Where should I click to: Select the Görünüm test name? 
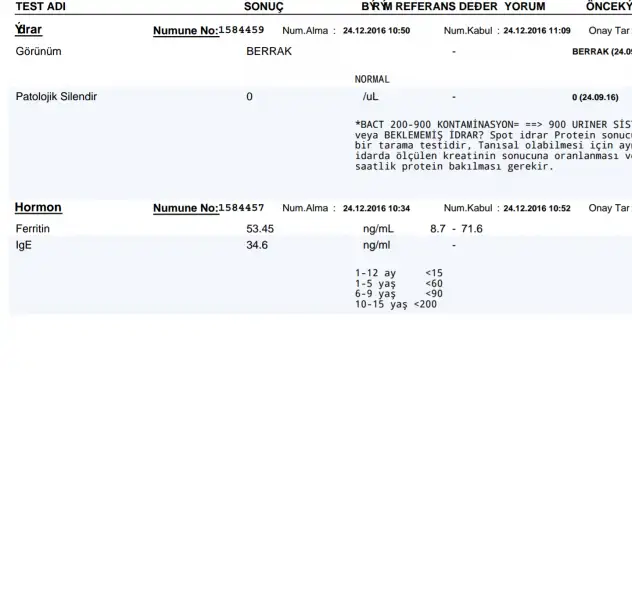pos(39,51)
